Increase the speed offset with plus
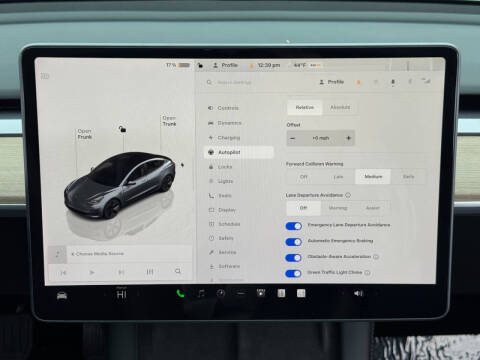480x360 pixels. tap(348, 138)
